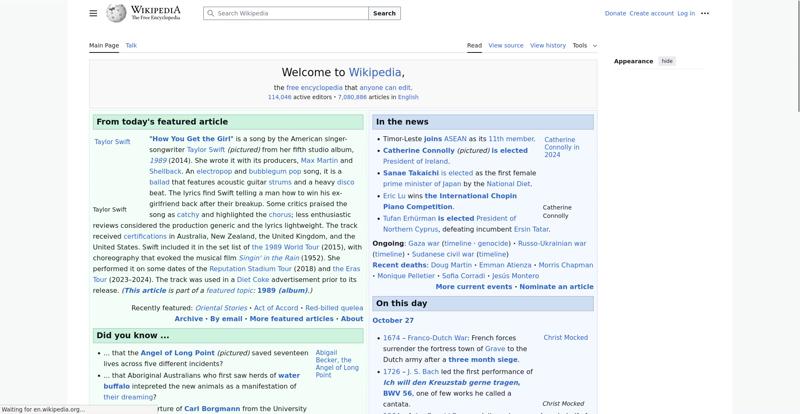The height and width of the screenshot is (414, 800).
Task: Open the View history tab
Action: tap(548, 46)
